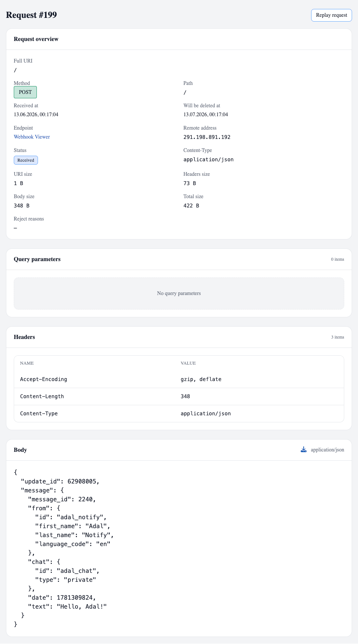
Task: Click the application/json label beside Body download
Action: coord(327,450)
